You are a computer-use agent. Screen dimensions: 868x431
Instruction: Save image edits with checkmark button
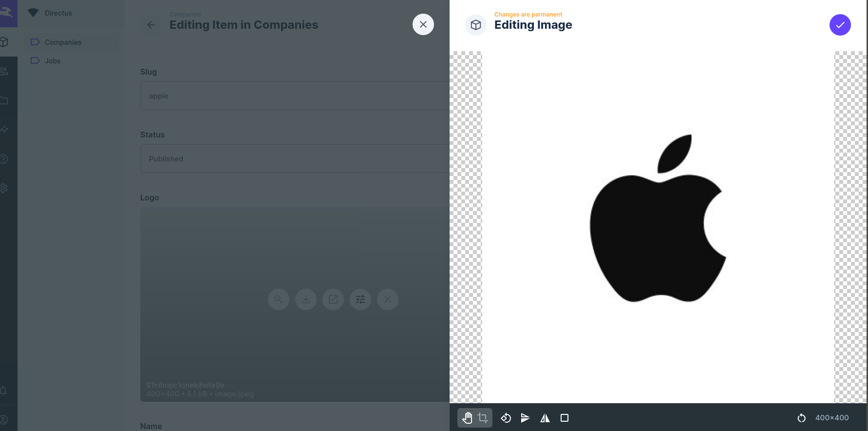[840, 25]
